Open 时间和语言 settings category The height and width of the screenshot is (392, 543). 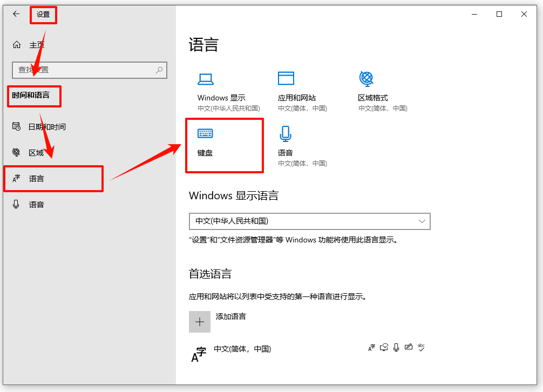(x=34, y=96)
